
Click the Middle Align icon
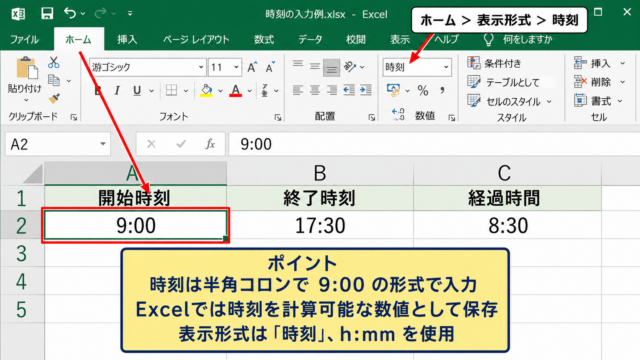(314, 66)
